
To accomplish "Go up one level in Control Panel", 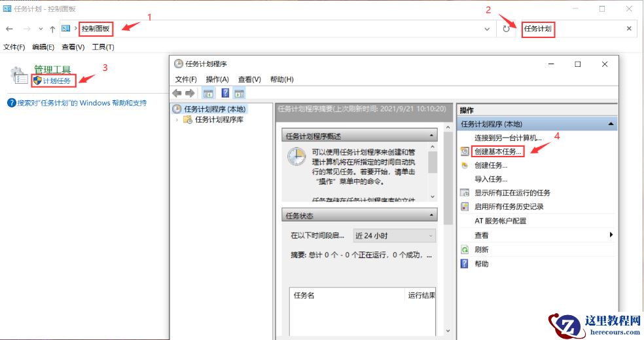I will [x=52, y=29].
